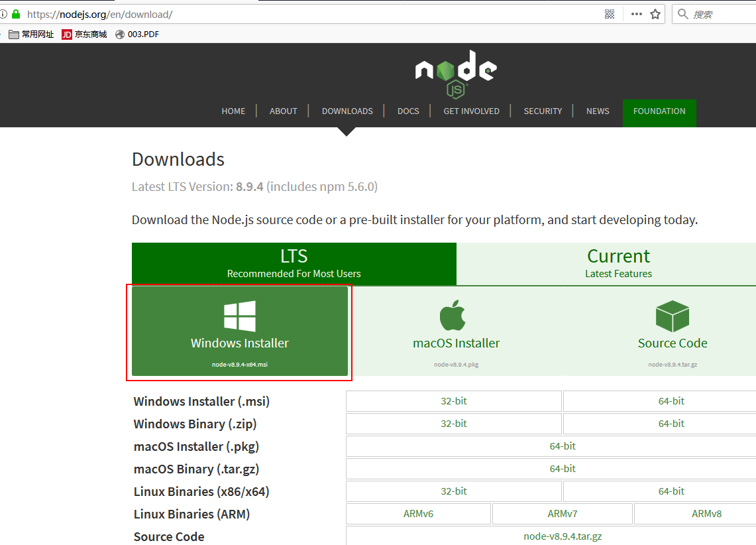Image resolution: width=756 pixels, height=545 pixels.
Task: Download 64-bit macOS Binary (.tar.gz)
Action: 551,469
